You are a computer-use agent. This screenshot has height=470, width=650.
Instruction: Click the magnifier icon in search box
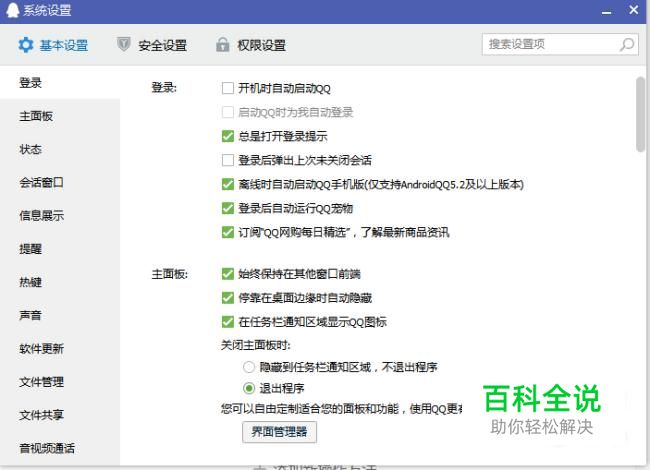[x=627, y=45]
